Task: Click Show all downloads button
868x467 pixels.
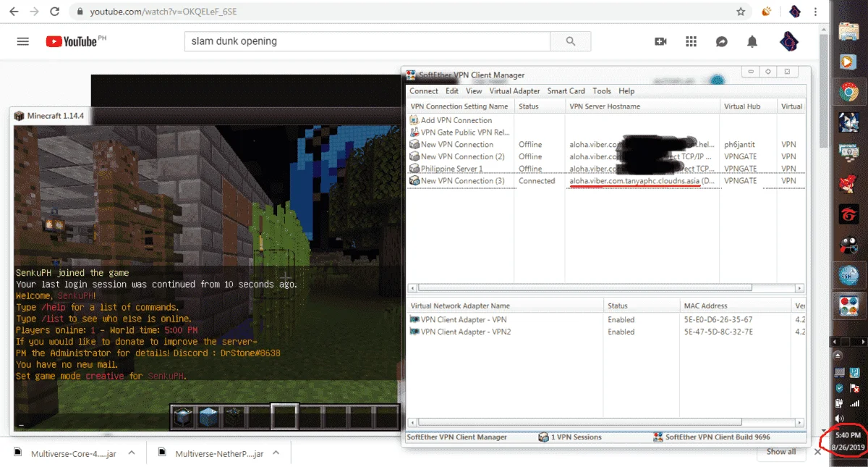Action: tap(781, 452)
